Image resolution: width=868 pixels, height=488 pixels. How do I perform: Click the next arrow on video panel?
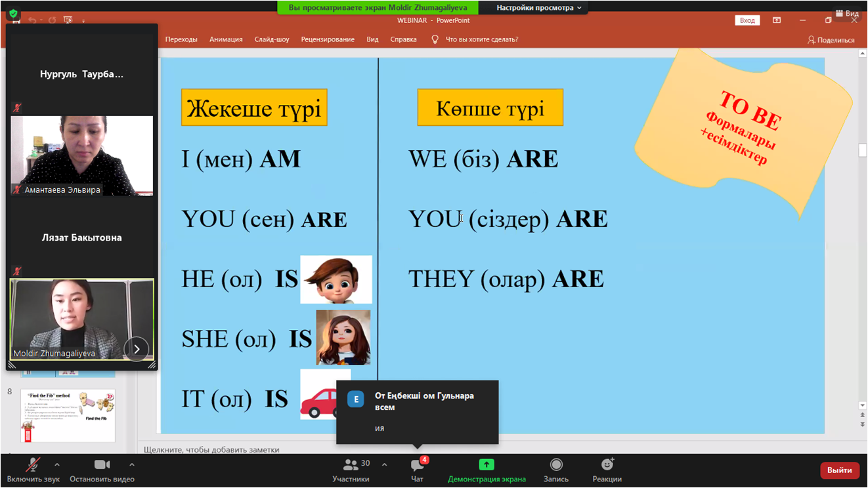point(137,349)
